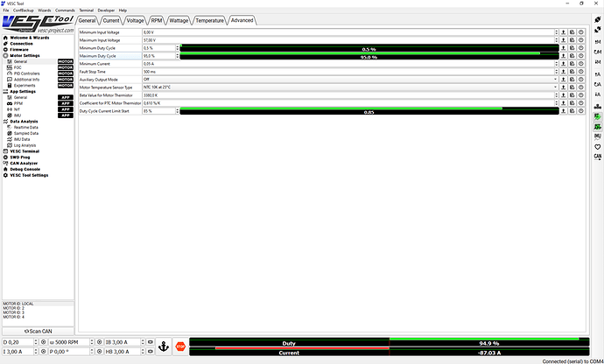The width and height of the screenshot is (604, 364).
Task: Click run button beside P 0,00 ° field
Action: [x=100, y=352]
